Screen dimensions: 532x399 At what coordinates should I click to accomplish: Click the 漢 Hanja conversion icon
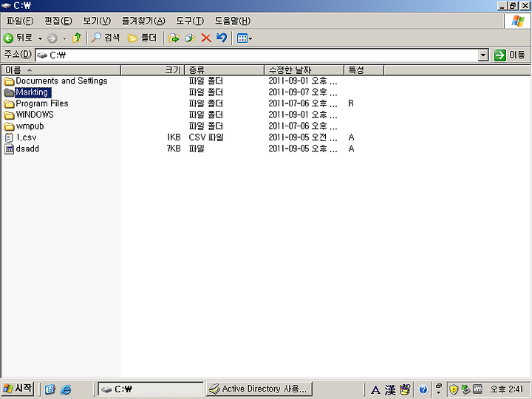pyautogui.click(x=390, y=390)
